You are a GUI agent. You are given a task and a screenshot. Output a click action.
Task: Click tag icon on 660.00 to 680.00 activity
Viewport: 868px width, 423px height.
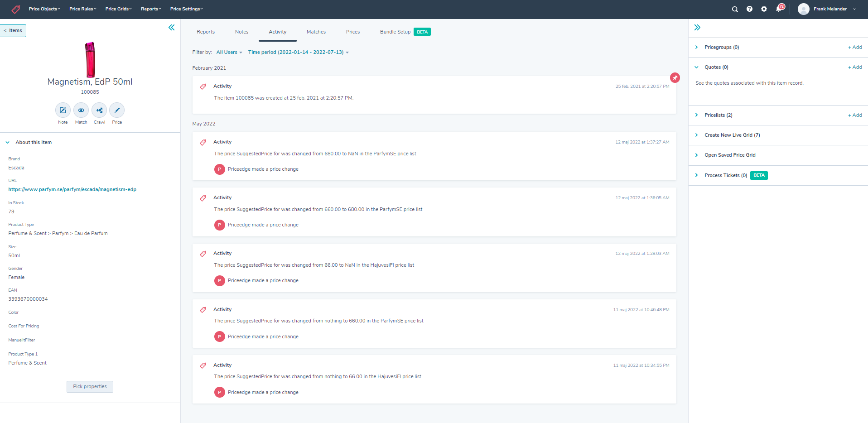tap(203, 198)
